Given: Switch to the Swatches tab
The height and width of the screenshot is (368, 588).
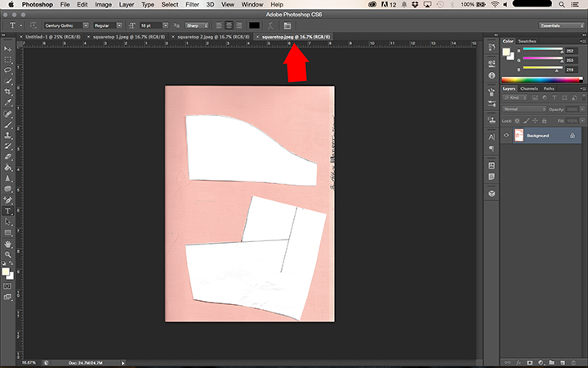Looking at the screenshot, I should coord(527,41).
